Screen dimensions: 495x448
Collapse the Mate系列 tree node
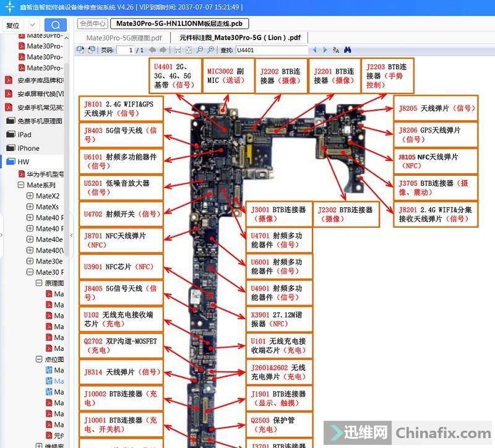21,185
